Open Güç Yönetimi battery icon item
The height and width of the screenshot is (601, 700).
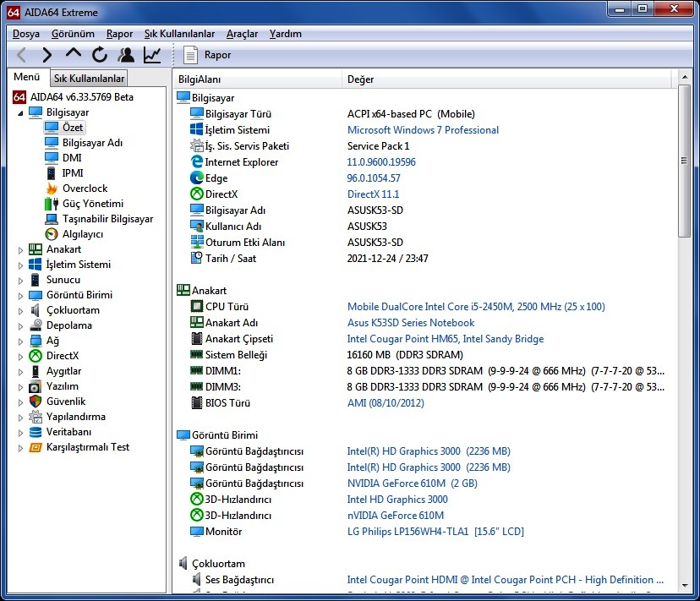click(52, 204)
